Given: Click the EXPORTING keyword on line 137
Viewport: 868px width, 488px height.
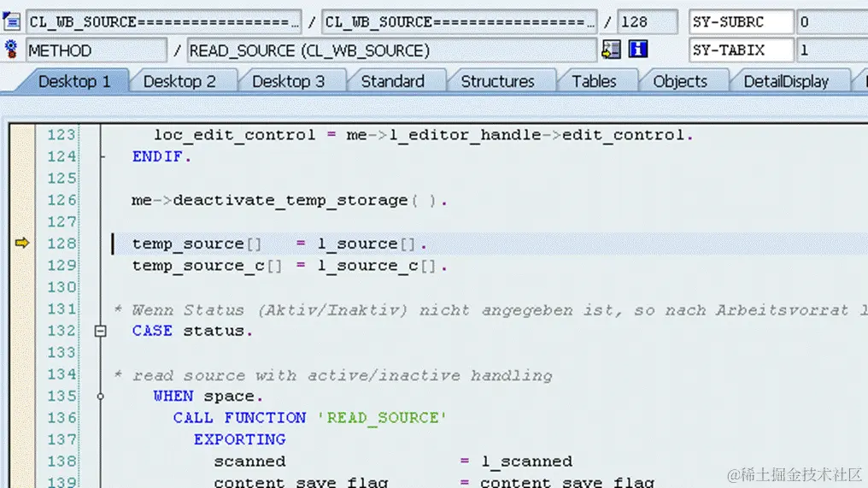Looking at the screenshot, I should coord(240,439).
